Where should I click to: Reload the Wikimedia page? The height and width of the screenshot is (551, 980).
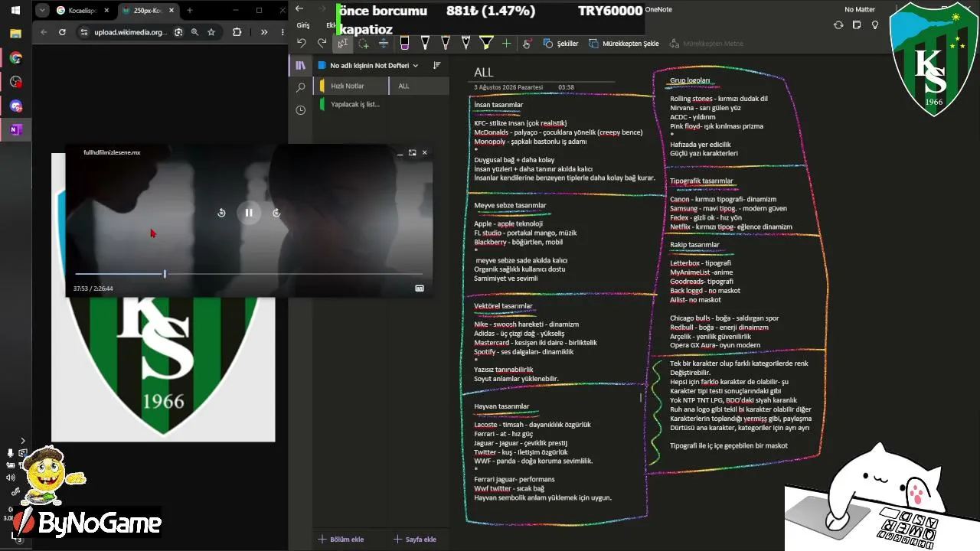coord(62,32)
